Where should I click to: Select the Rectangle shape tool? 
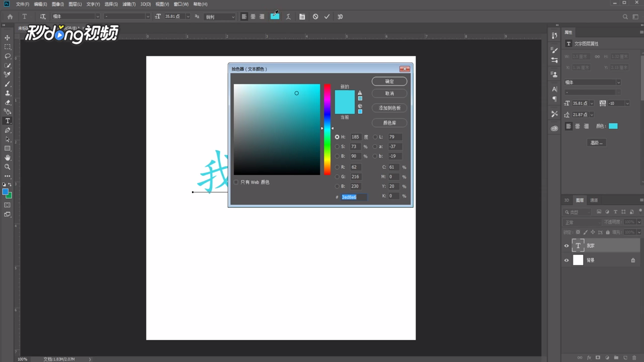coord(8,148)
